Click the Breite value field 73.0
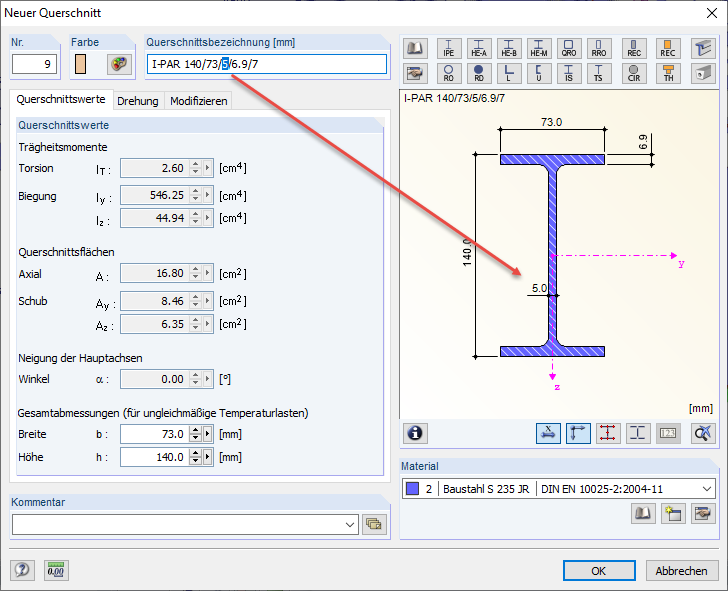Viewport: 728px width, 591px height. coord(155,434)
